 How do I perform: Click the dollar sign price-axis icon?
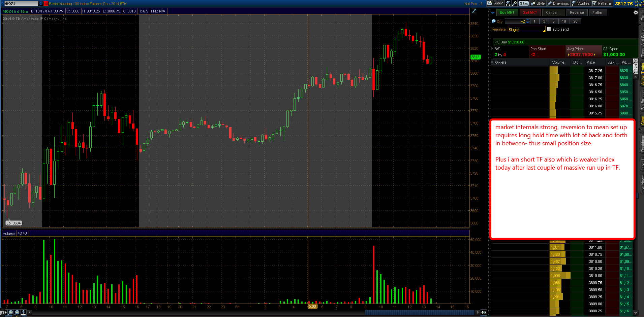(x=24, y=312)
